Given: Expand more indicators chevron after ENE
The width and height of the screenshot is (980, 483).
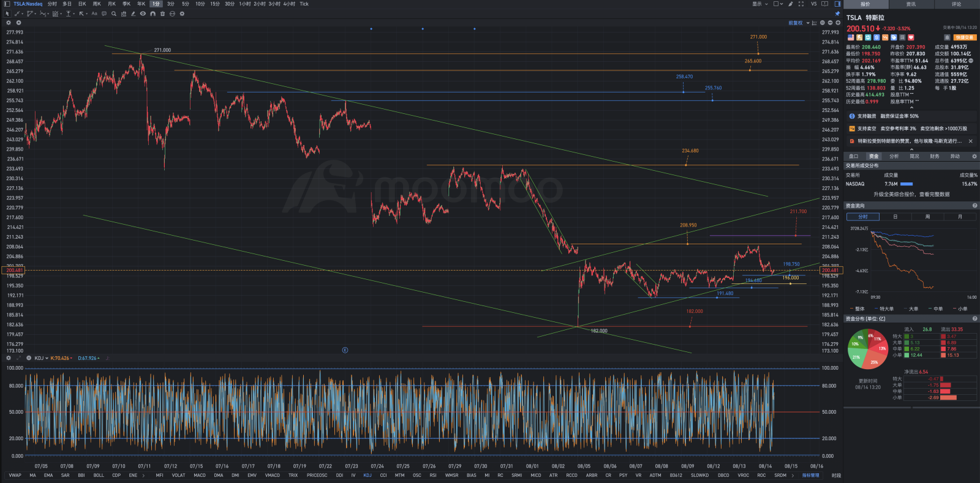Looking at the screenshot, I should 143,475.
